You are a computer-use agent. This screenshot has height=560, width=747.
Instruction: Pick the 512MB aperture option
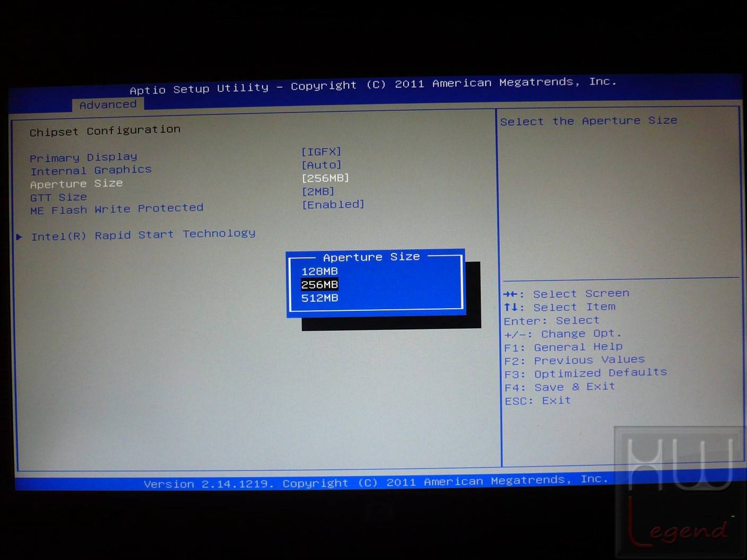click(319, 298)
